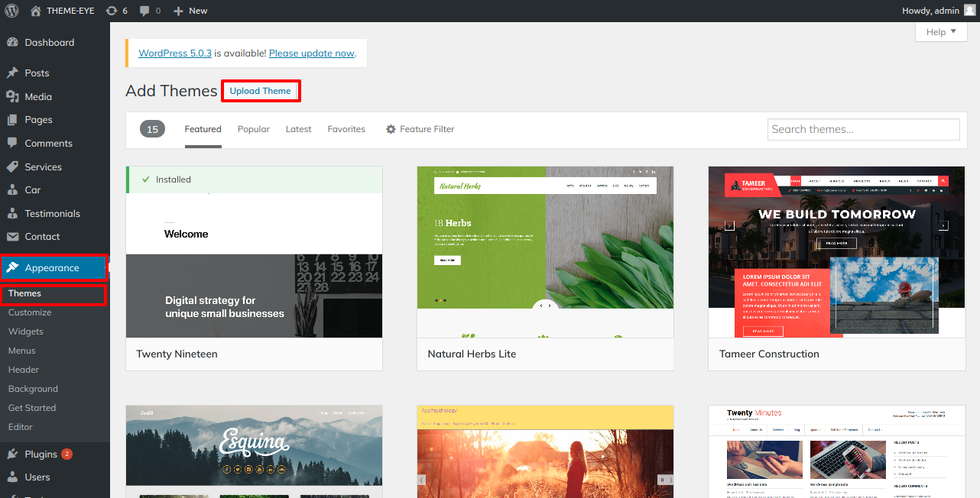Click the comments bubble icon in the toolbar
This screenshot has height=498, width=980.
tap(145, 10)
